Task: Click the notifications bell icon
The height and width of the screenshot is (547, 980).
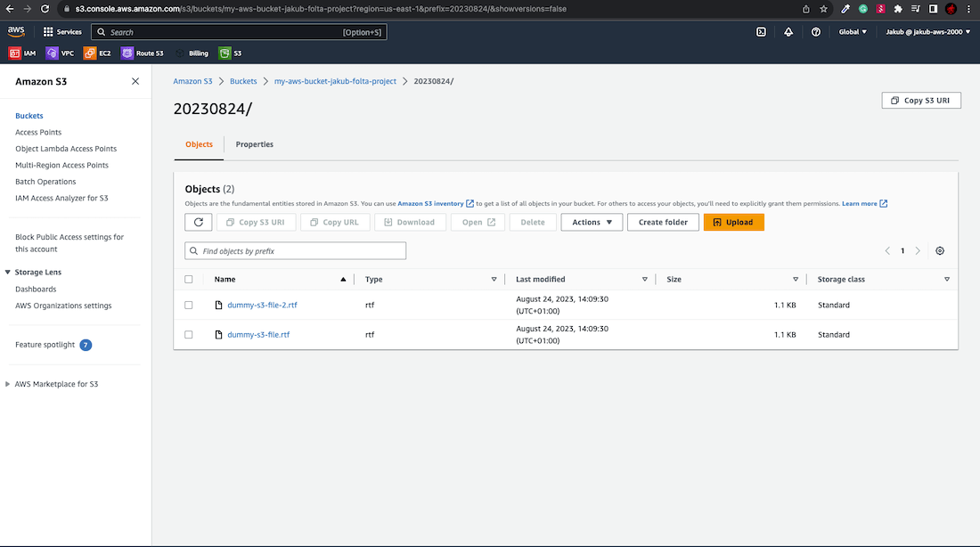Action: [788, 32]
